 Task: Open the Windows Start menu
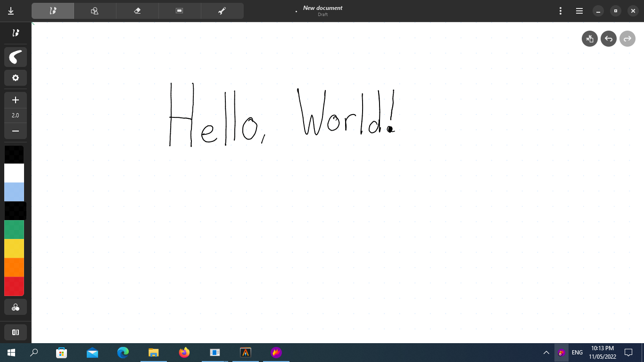coord(11,353)
